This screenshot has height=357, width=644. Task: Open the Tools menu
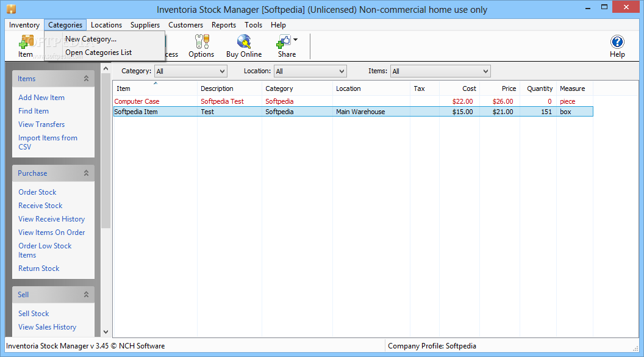254,25
